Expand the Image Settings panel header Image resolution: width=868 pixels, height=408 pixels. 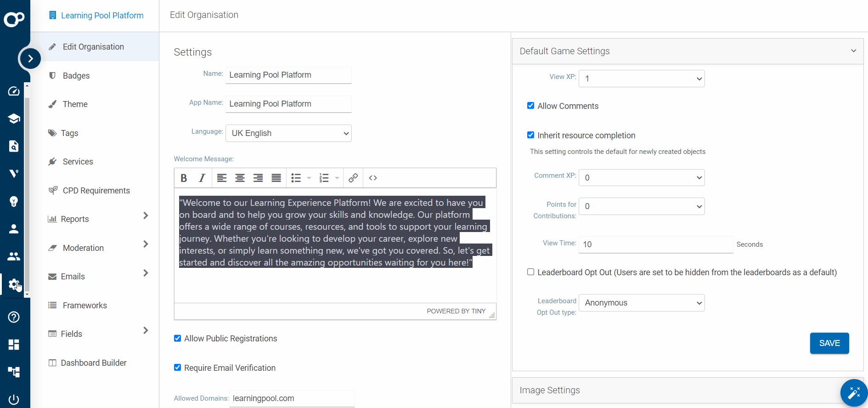coord(688,390)
